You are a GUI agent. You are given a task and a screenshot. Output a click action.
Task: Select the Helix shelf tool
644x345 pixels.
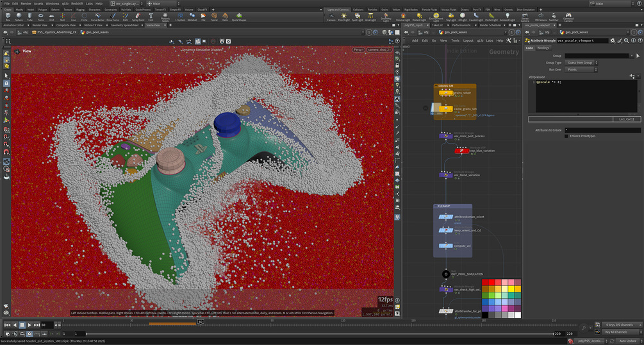pos(225,17)
